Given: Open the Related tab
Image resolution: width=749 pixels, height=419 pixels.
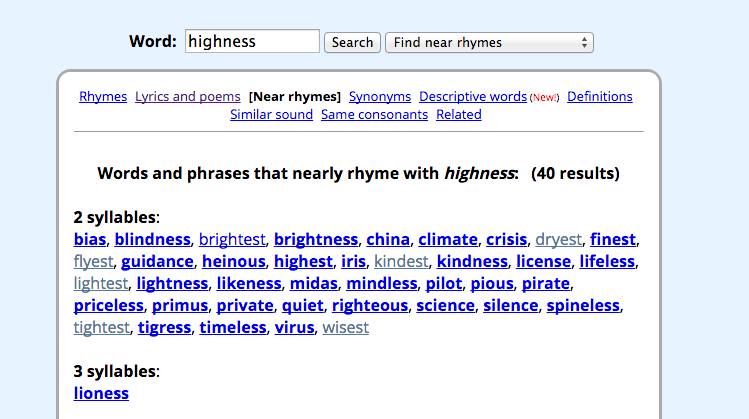Looking at the screenshot, I should [459, 114].
